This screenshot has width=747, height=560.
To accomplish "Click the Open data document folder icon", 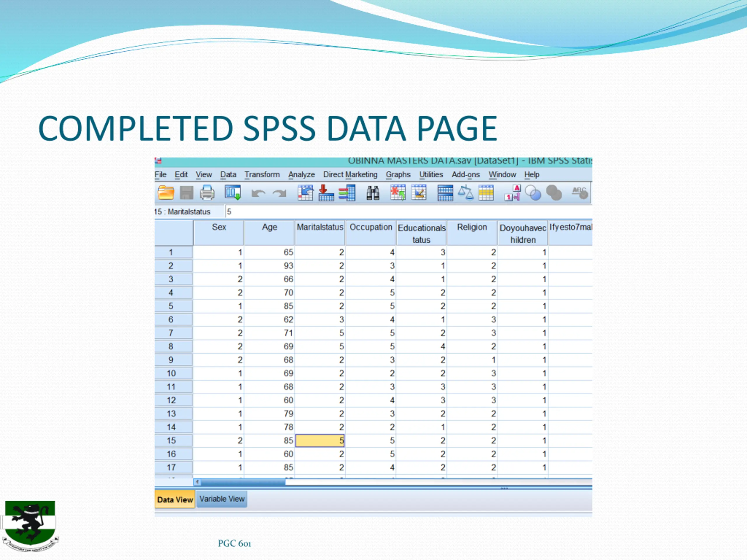I will point(166,193).
